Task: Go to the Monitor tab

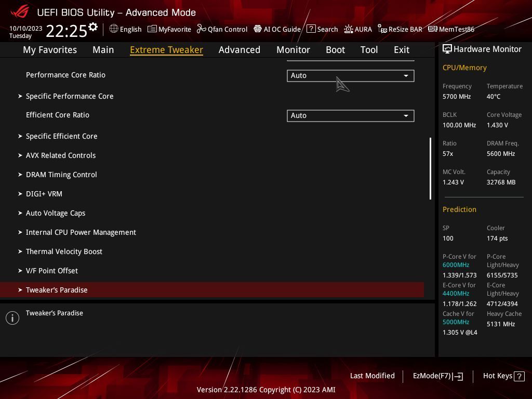Action: (x=293, y=50)
